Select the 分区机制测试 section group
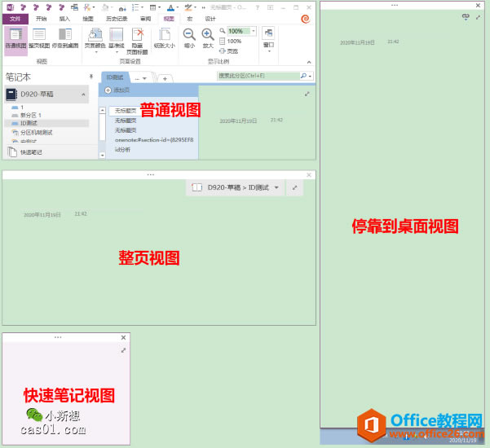Screen dimensions: 490x448 click(x=32, y=133)
